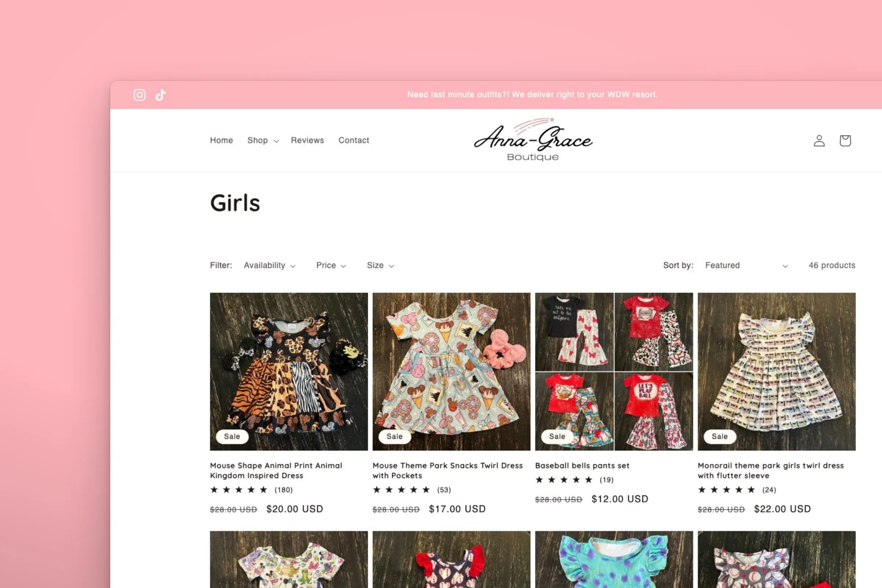
Task: Click Sale badge on Monorail dress
Action: click(x=720, y=437)
